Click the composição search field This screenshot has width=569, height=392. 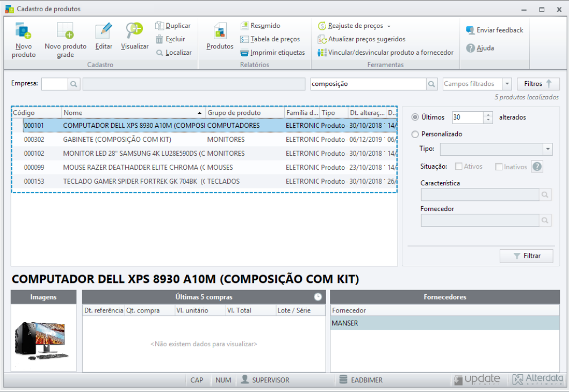369,84
